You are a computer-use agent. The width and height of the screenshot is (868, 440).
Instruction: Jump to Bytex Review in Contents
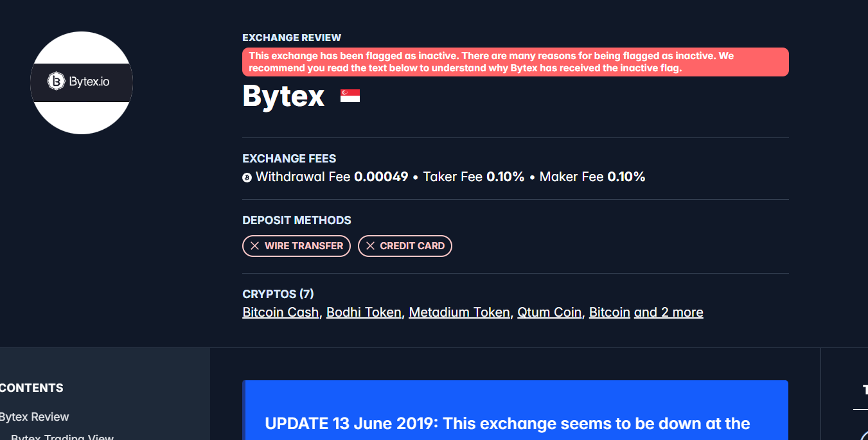[x=34, y=417]
